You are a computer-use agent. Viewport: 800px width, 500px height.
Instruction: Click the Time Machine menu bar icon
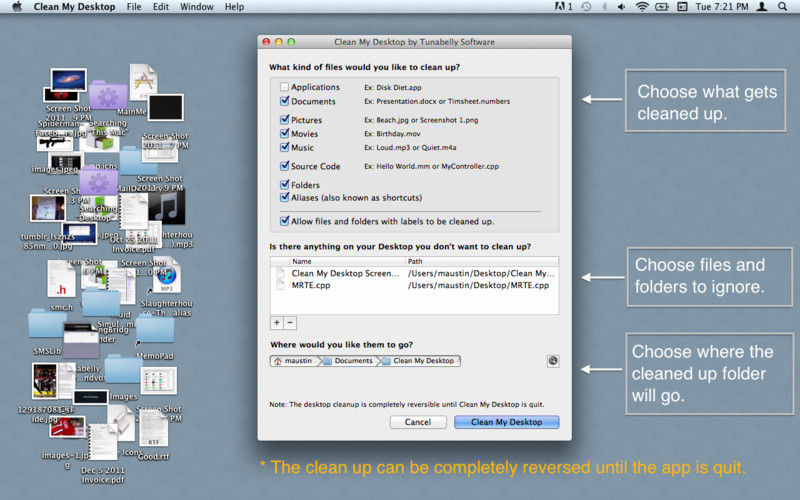click(587, 7)
